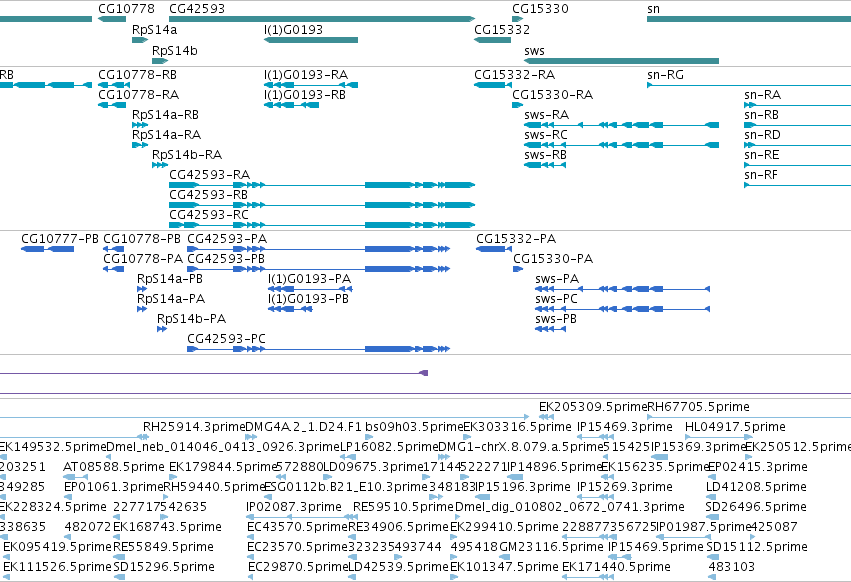Select transcript CG10778-RB
This screenshot has height=582, width=851.
(112, 85)
